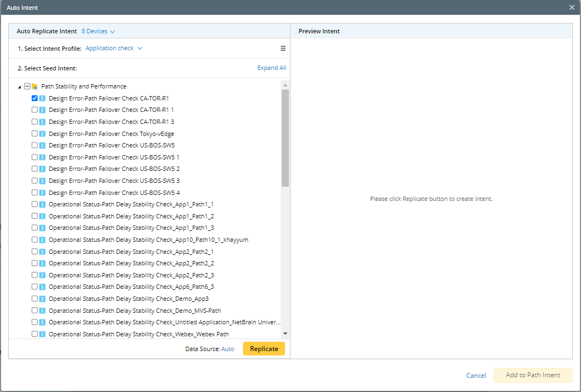Click the Path Stability and Performance folder icon
Image resolution: width=581 pixels, height=392 pixels.
34,86
